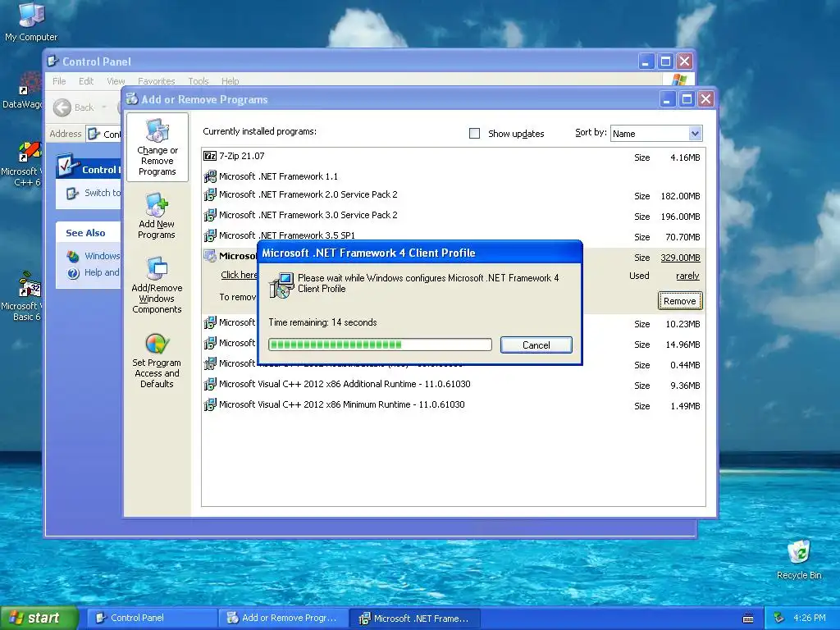Select 7-Zip 21.07 text row

click(242, 156)
